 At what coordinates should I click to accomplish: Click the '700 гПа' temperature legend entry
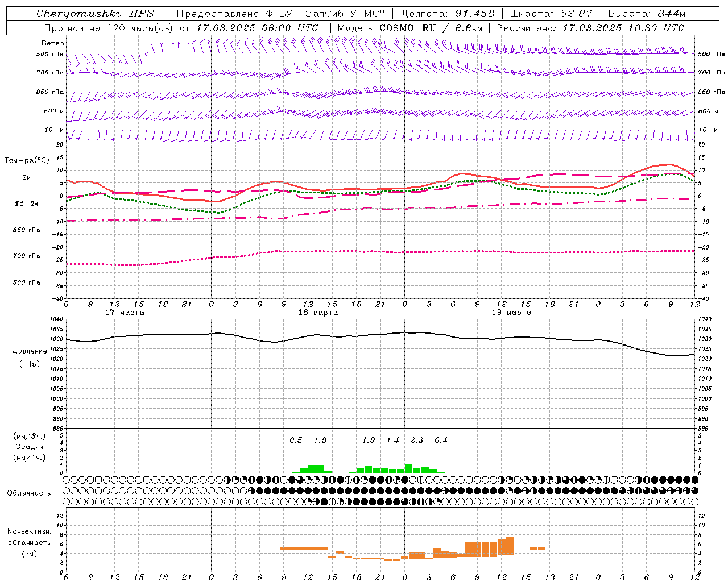pyautogui.click(x=27, y=256)
